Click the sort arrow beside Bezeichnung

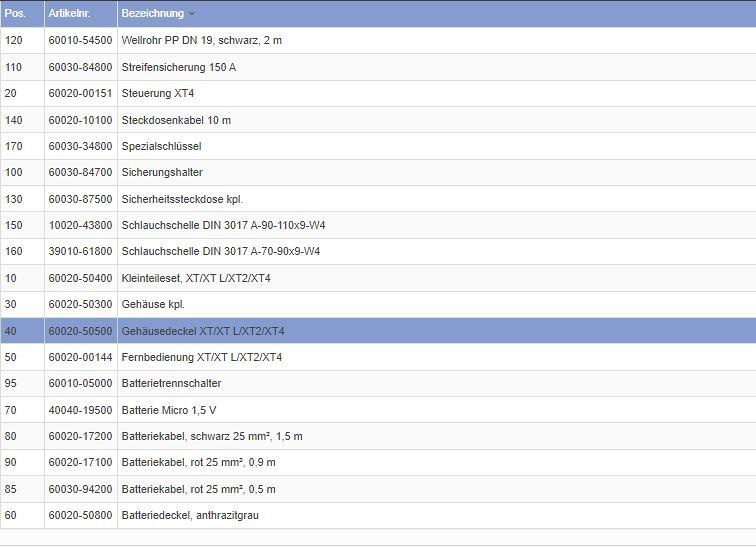(x=192, y=14)
